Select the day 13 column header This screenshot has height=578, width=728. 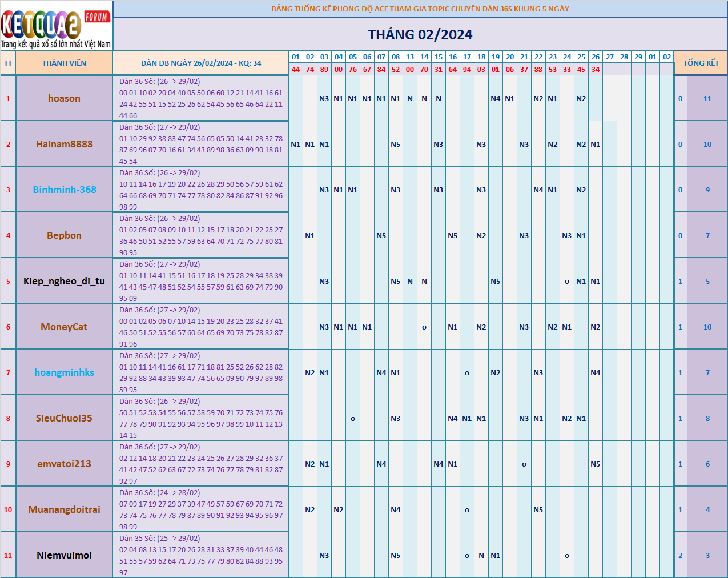pyautogui.click(x=410, y=57)
